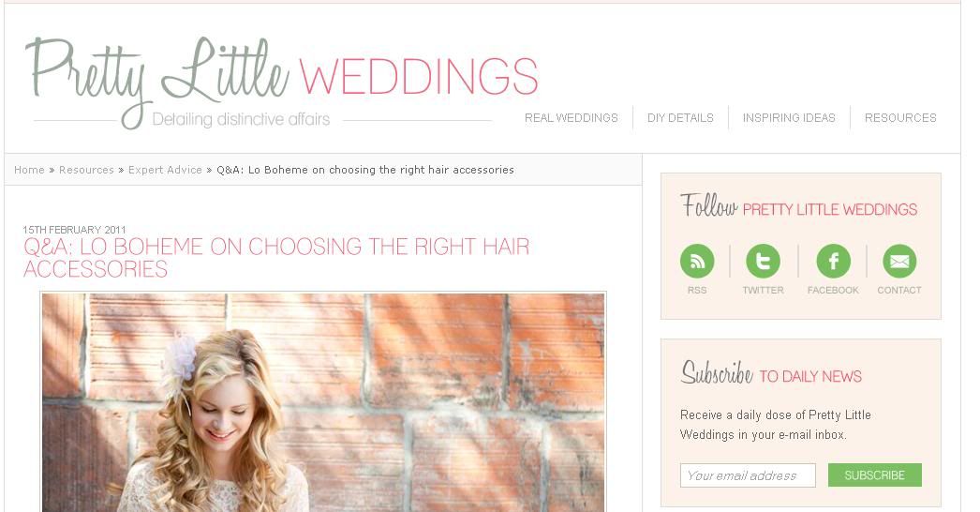The width and height of the screenshot is (980, 512).
Task: Click the email address input field
Action: coord(748,475)
